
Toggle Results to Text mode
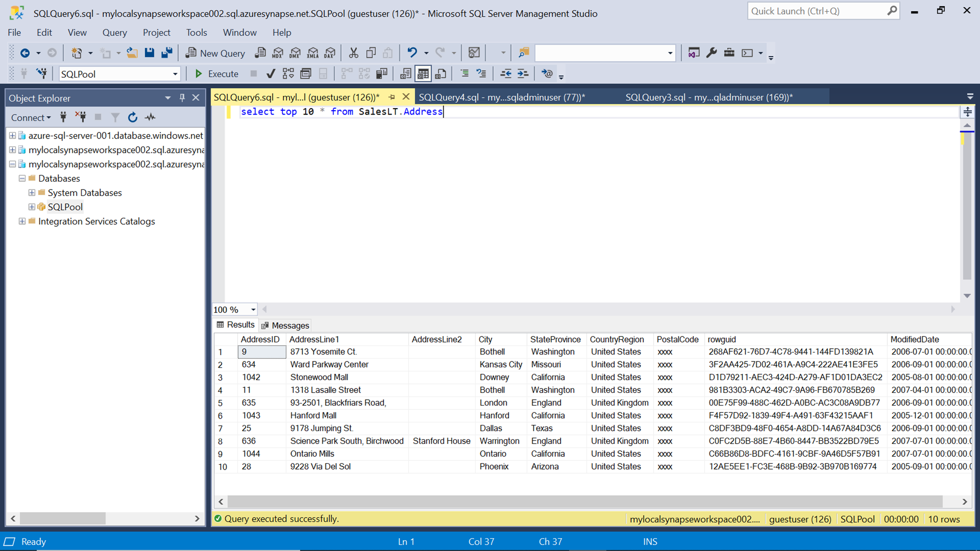click(x=405, y=74)
